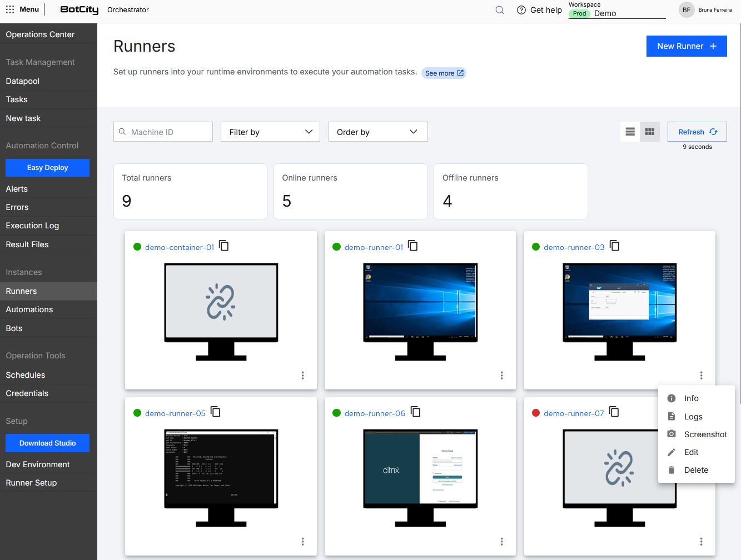This screenshot has height=560, width=741.
Task: Choose Logs from the runner context menu
Action: click(x=697, y=417)
